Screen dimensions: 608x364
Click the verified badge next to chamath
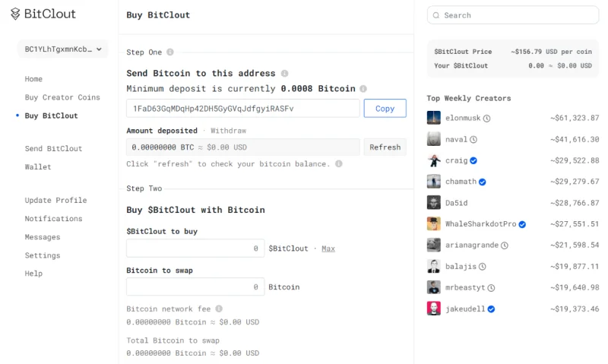483,182
